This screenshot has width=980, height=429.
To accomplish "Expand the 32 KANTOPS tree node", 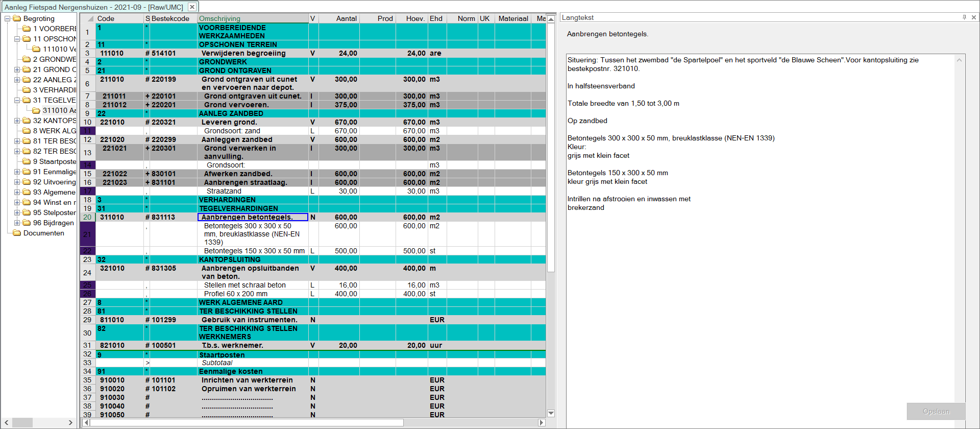I will [17, 121].
